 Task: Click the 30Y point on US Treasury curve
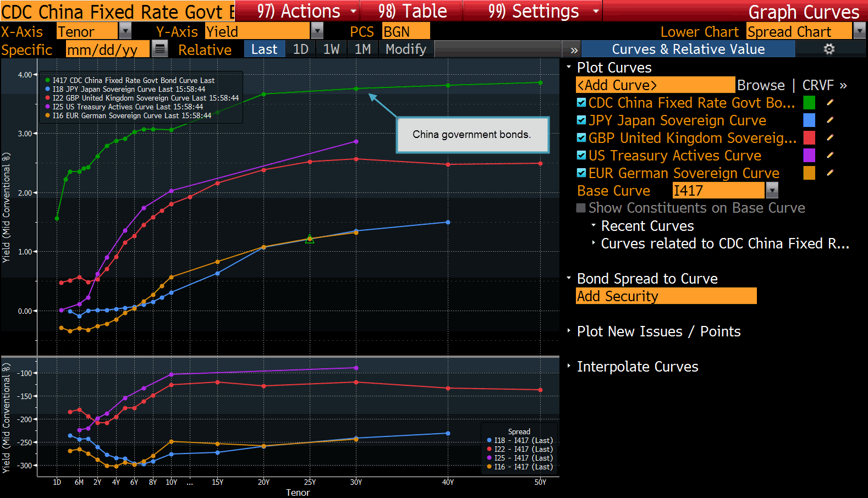click(356, 141)
